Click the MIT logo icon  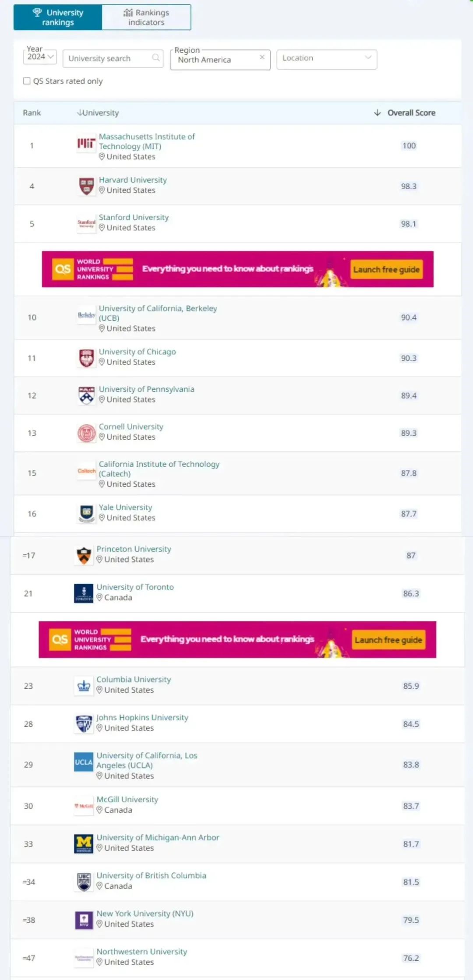[86, 143]
